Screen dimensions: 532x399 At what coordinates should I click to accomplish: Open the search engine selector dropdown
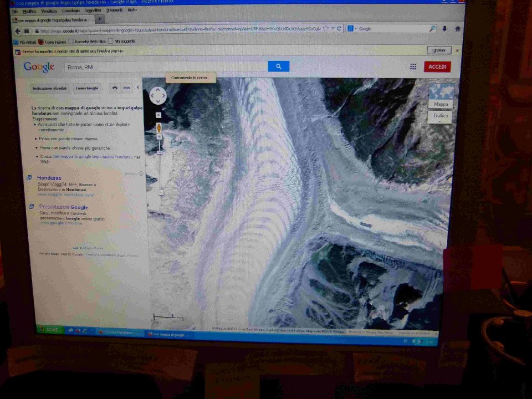[x=352, y=29]
